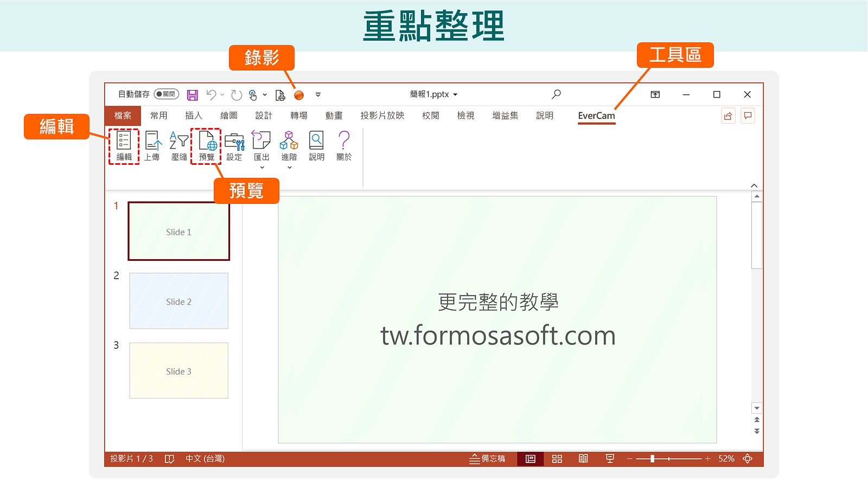Switch to the 投影片放映 tab

click(382, 115)
